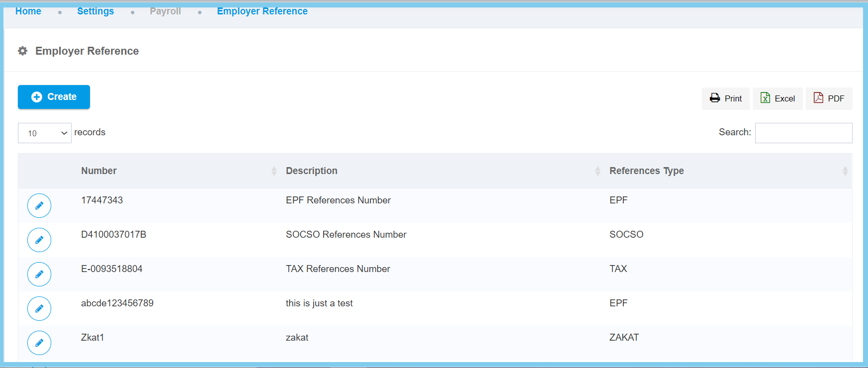Open Settings breadcrumb link

95,11
